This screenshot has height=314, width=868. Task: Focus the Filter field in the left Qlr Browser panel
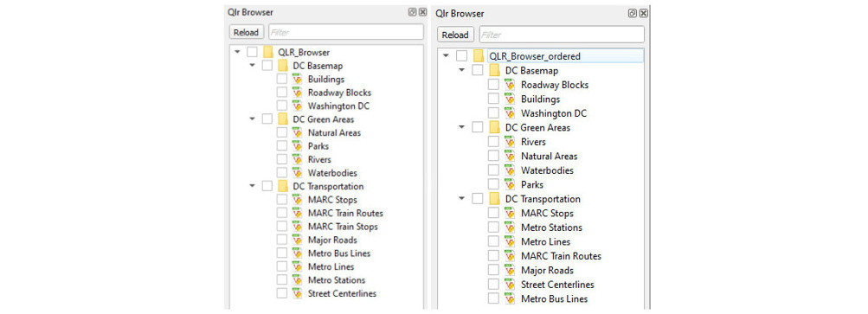tap(346, 32)
